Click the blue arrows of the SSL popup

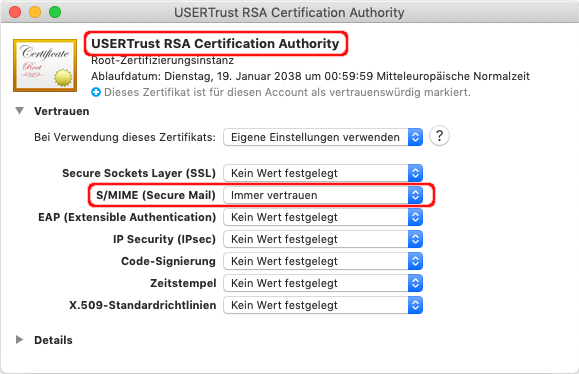click(415, 173)
